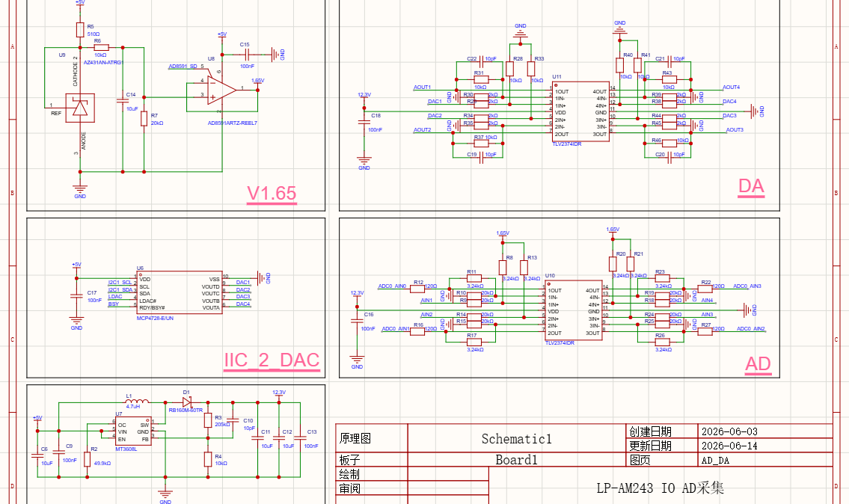
Task: Click the creation date 2026-06-03
Action: click(x=729, y=431)
